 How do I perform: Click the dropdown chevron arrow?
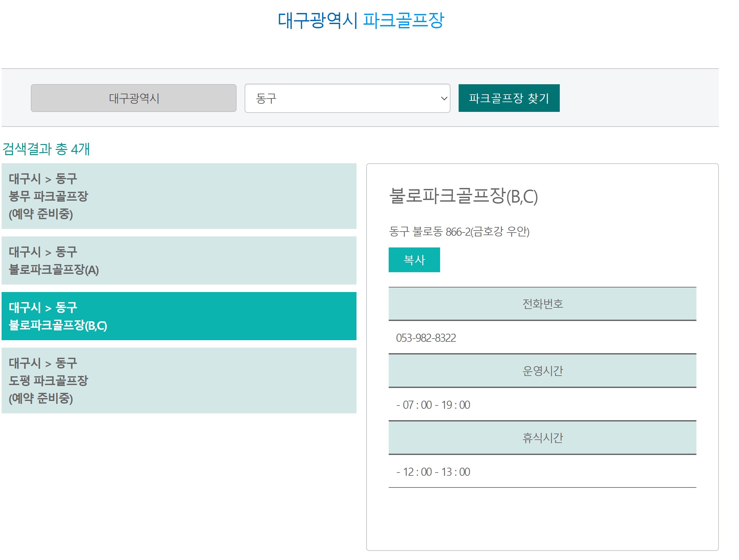pyautogui.click(x=444, y=99)
